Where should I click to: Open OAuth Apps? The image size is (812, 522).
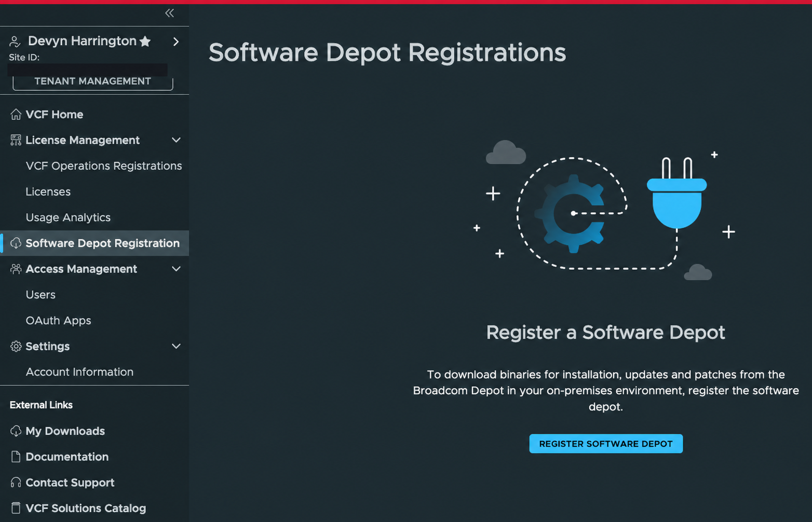pyautogui.click(x=59, y=321)
